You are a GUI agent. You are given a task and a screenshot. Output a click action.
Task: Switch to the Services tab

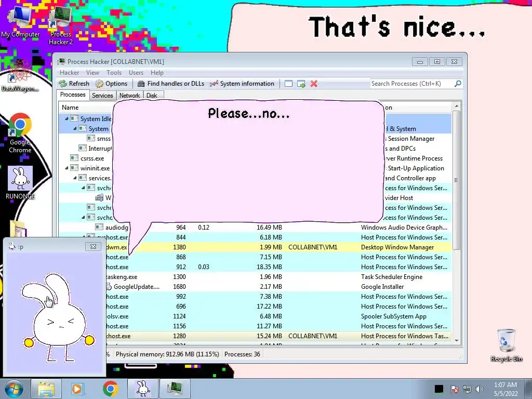102,96
